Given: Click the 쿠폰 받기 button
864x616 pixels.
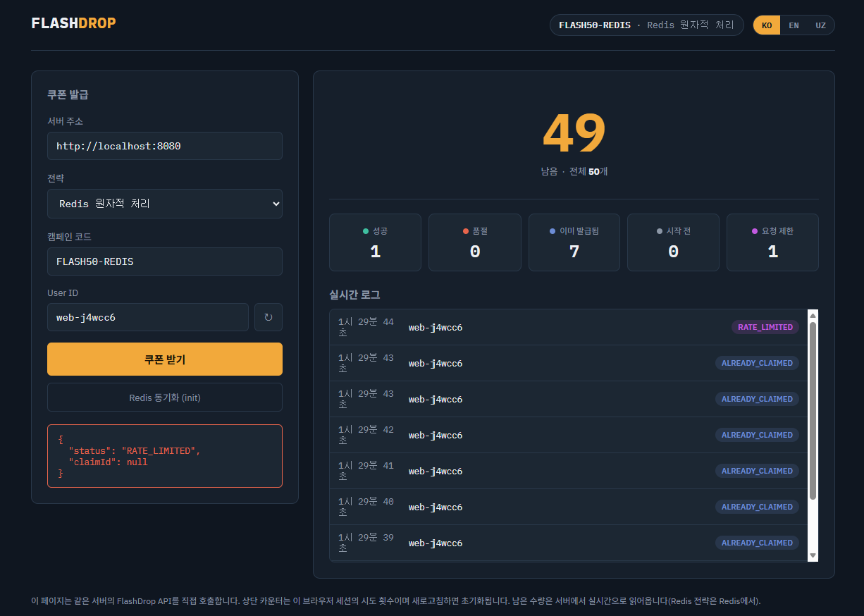Looking at the screenshot, I should tap(165, 359).
